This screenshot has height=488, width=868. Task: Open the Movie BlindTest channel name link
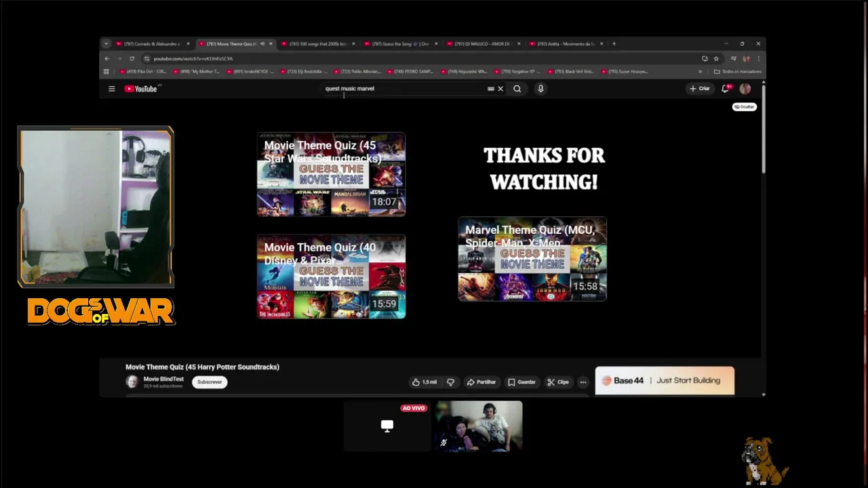pyautogui.click(x=163, y=379)
